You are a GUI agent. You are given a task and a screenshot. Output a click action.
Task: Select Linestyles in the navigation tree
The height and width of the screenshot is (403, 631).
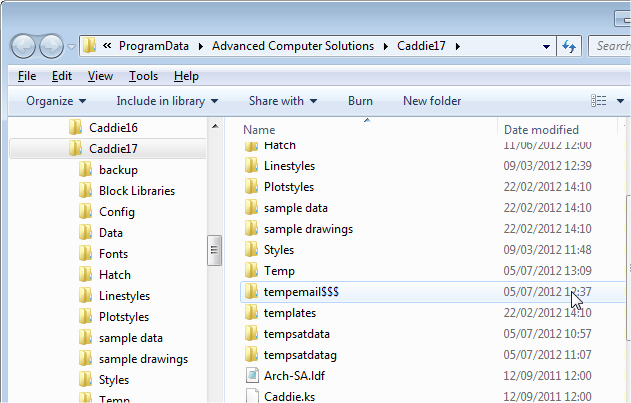tap(124, 296)
